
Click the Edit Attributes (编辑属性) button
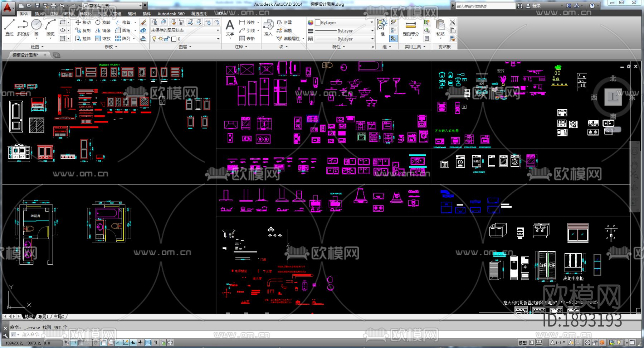pyautogui.click(x=289, y=39)
